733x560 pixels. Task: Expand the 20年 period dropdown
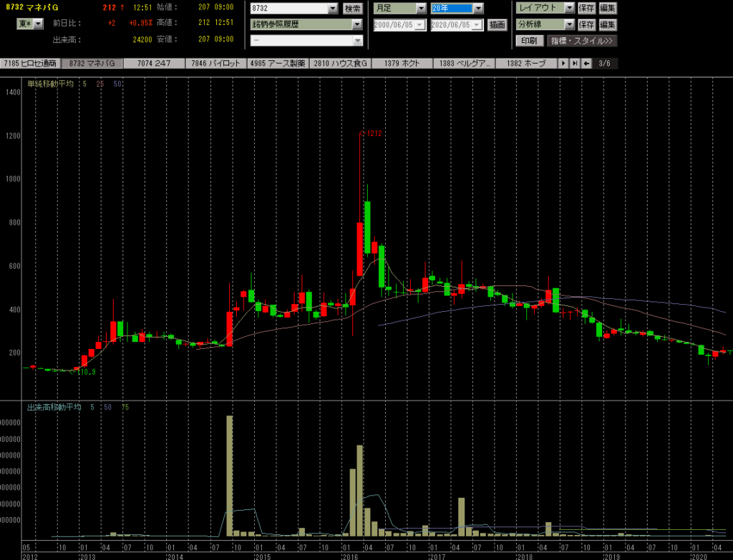(x=478, y=9)
